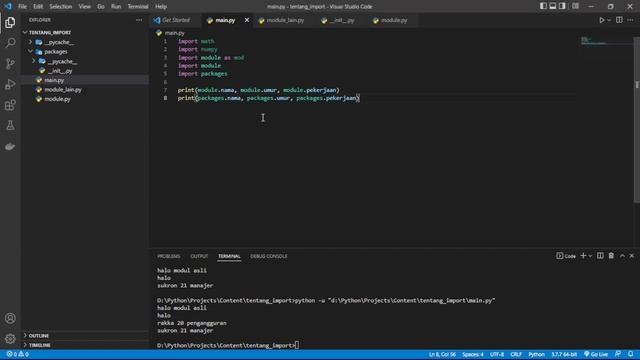Split the editor to the right
The image size is (640, 360).
pyautogui.click(x=619, y=20)
